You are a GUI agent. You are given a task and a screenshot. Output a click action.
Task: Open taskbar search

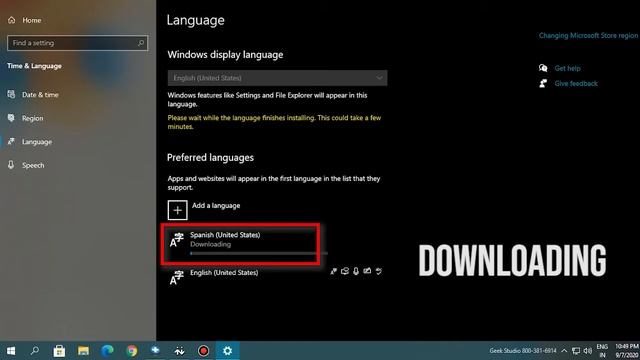pos(35,351)
